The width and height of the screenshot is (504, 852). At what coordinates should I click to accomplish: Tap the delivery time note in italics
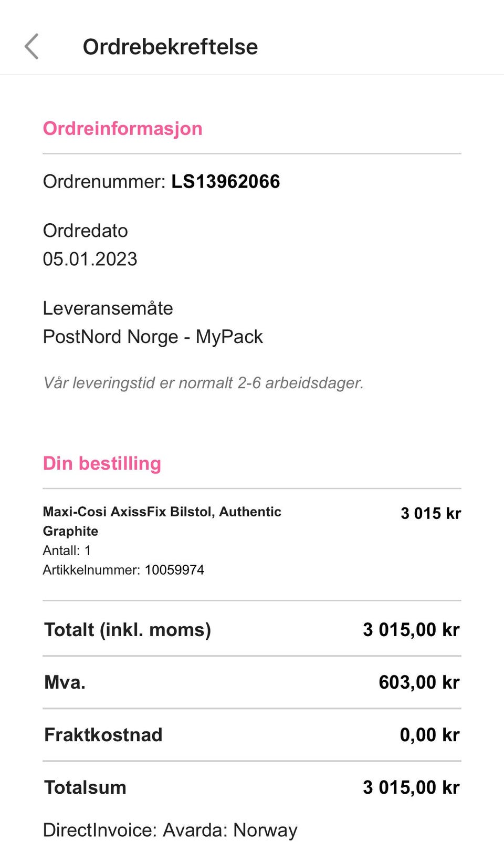[x=203, y=383]
